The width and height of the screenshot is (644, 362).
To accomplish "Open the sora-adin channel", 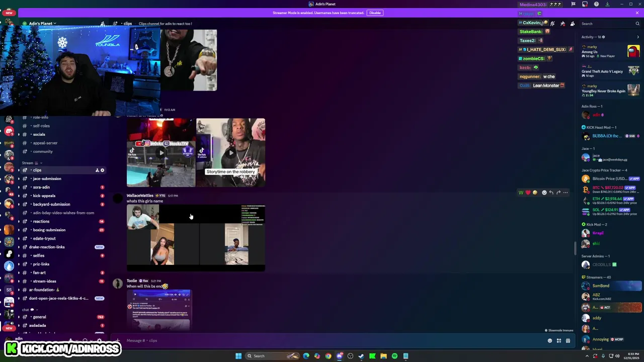I will pos(63,187).
